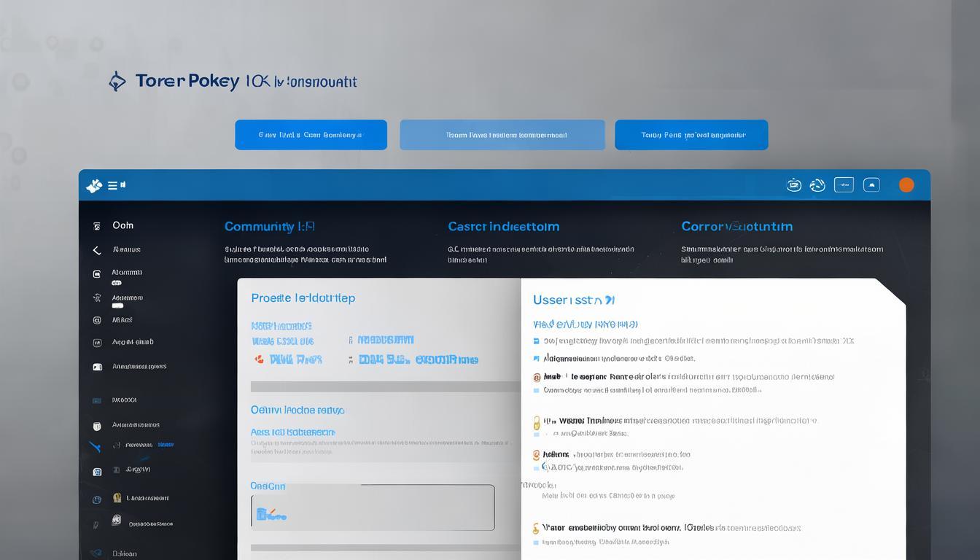Click the Torer Pokey logo icon

click(117, 81)
